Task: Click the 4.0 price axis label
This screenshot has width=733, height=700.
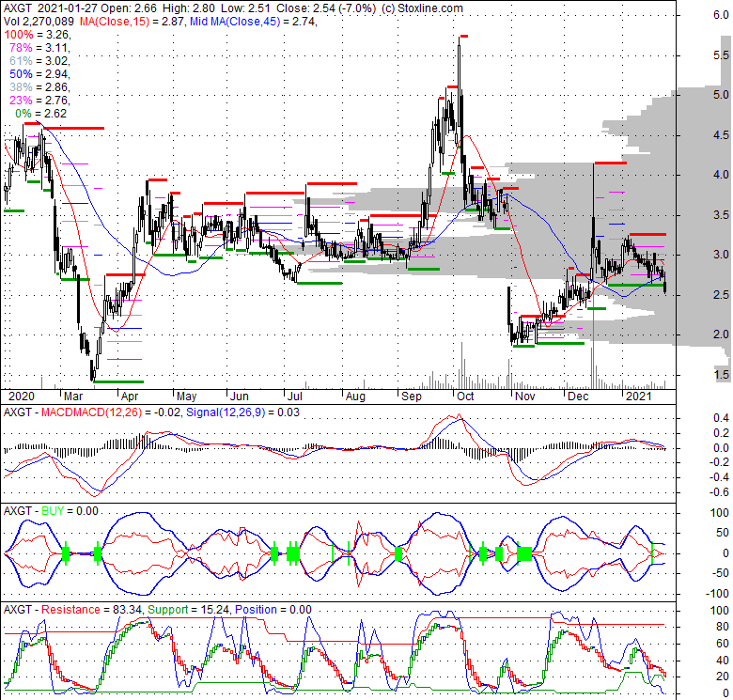Action: (721, 175)
